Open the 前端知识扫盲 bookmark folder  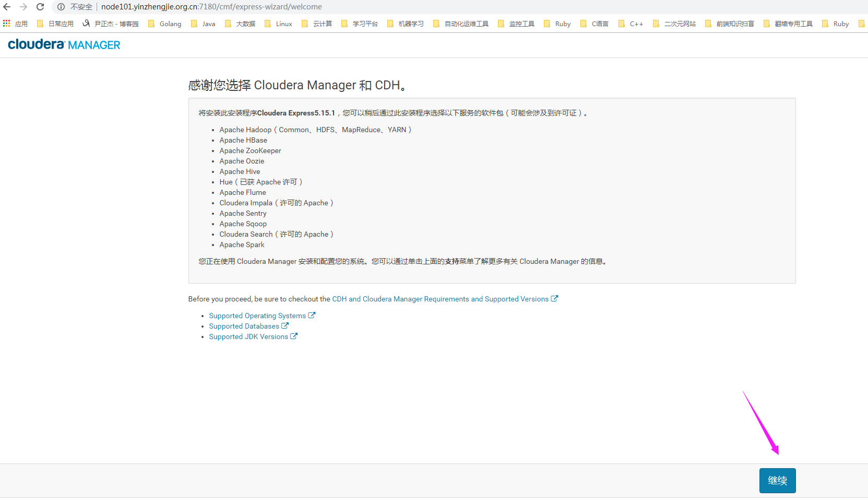[x=730, y=24]
